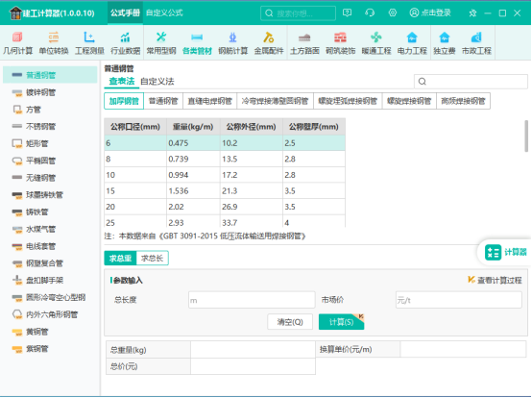Select the 求总重 mode toggle
Image resolution: width=532 pixels, height=398 pixels.
(x=120, y=259)
